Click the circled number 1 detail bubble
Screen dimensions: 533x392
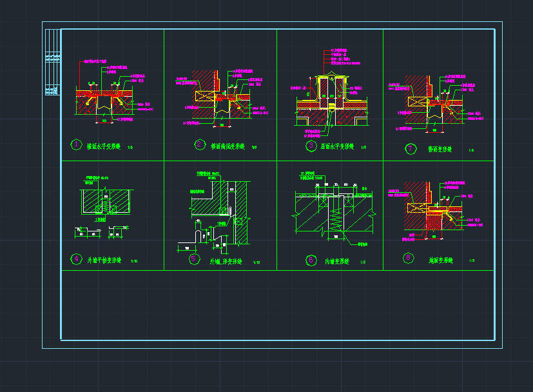(x=76, y=145)
